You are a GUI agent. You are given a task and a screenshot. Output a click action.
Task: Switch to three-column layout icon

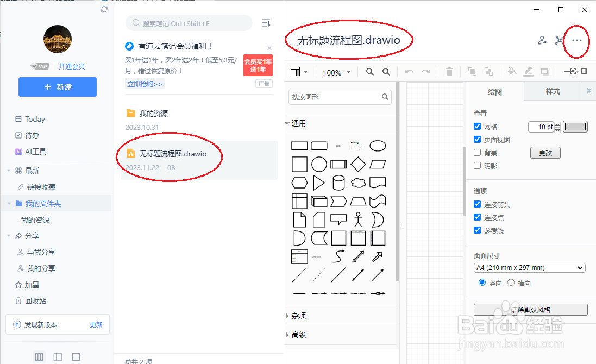(39, 357)
